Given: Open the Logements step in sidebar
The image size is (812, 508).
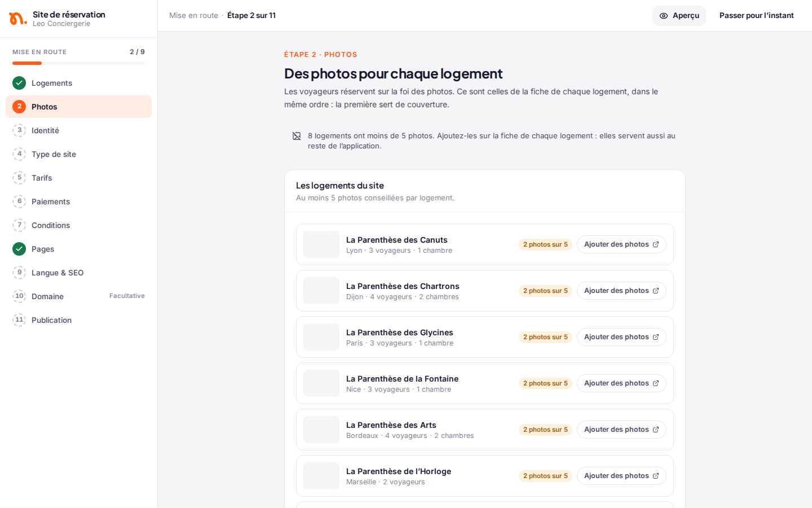Looking at the screenshot, I should click(78, 83).
